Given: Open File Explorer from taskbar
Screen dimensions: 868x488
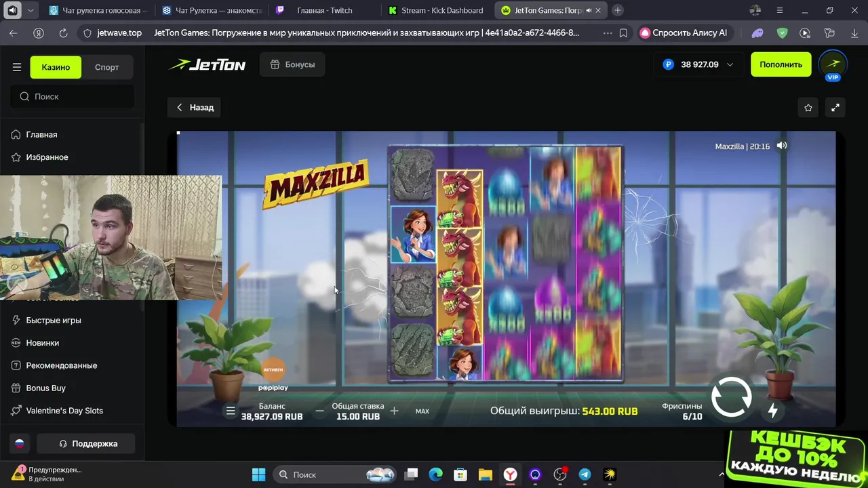Looking at the screenshot, I should click(485, 474).
